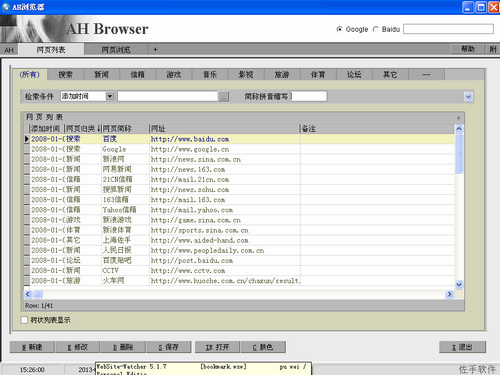500x375 pixels.
Task: Sort by the 网页简称 column header
Action: 125,129
